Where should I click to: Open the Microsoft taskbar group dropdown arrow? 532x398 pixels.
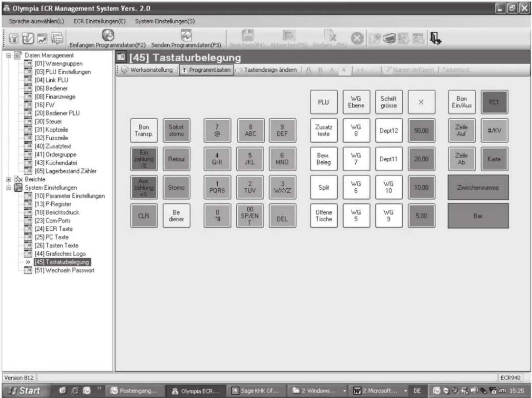tap(405, 391)
